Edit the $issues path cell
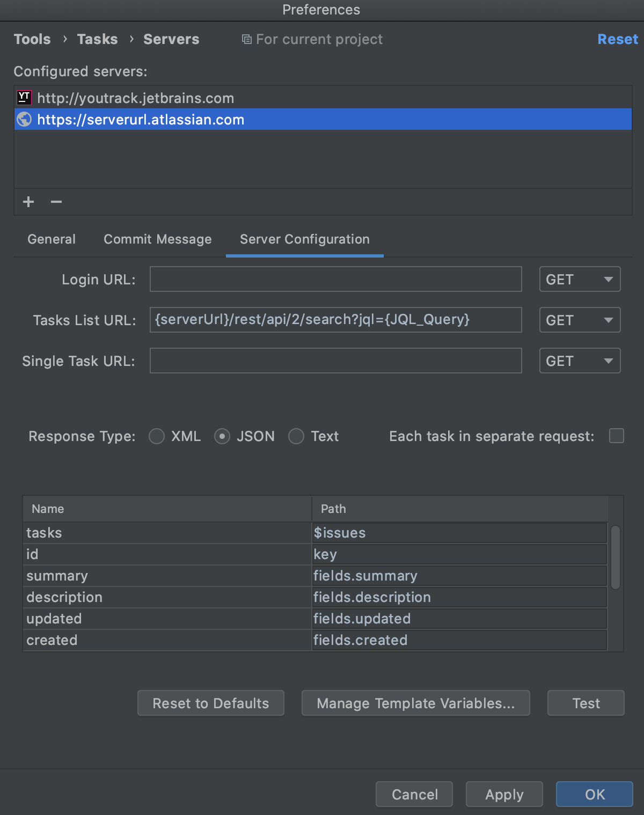 (x=460, y=533)
